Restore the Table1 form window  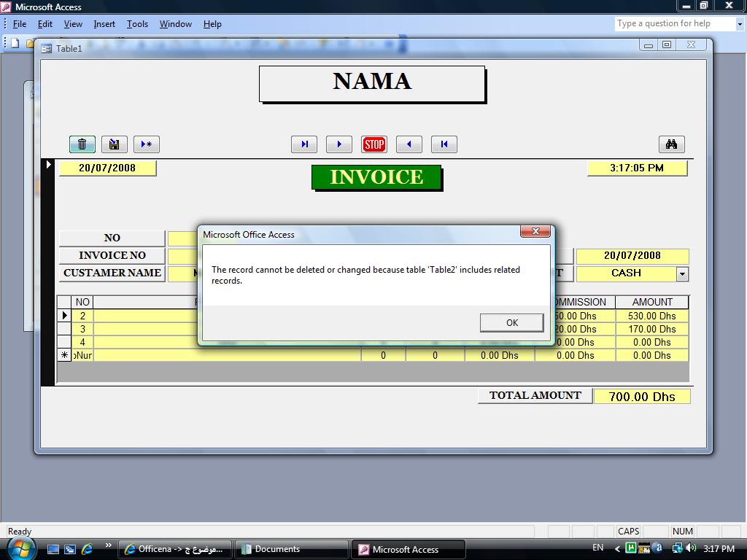[667, 45]
